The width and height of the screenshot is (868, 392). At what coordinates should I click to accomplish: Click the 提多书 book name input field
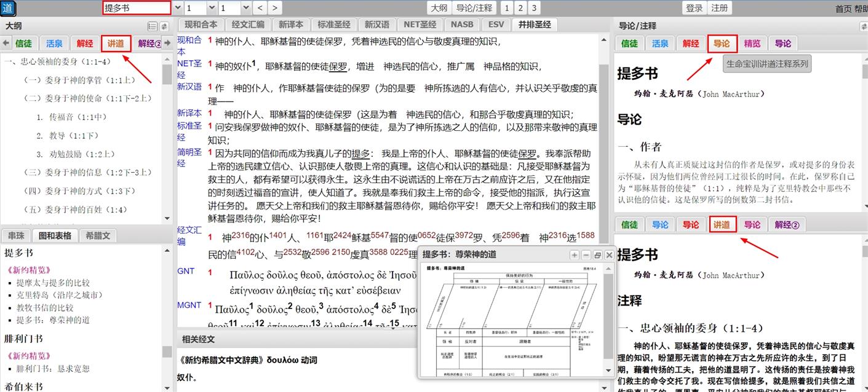point(136,8)
